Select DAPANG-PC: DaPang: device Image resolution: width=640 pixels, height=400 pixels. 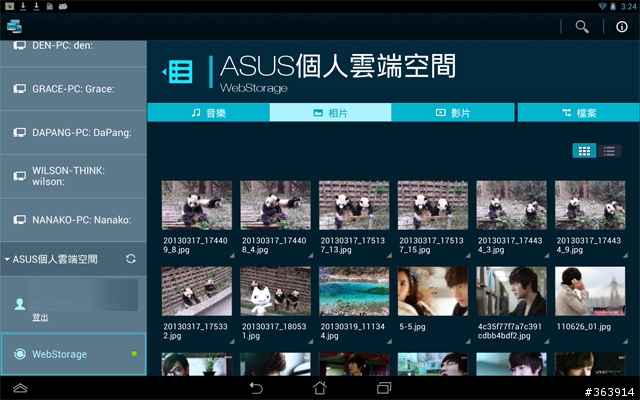coord(73,133)
